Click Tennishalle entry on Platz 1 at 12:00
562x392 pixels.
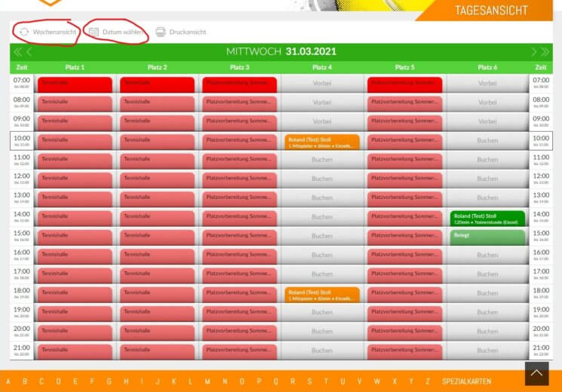pos(75,179)
